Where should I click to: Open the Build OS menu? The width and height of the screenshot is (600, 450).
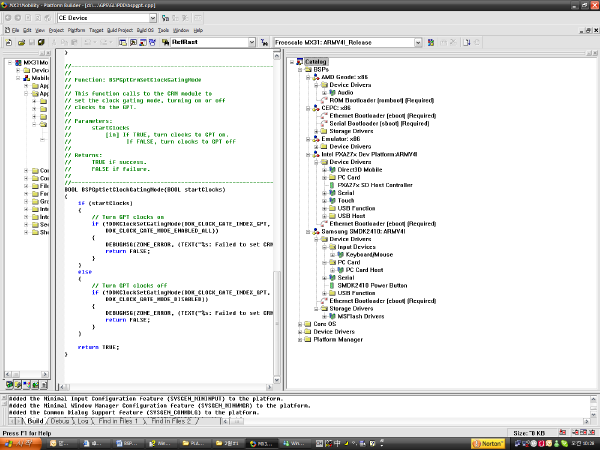click(145, 30)
